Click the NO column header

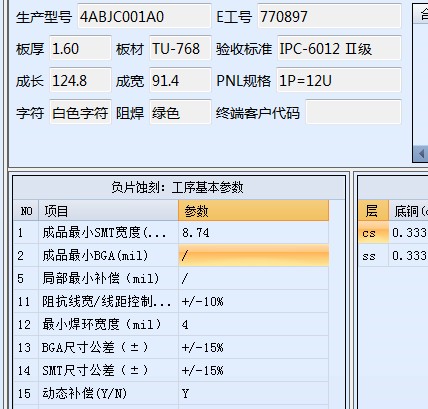click(26, 211)
